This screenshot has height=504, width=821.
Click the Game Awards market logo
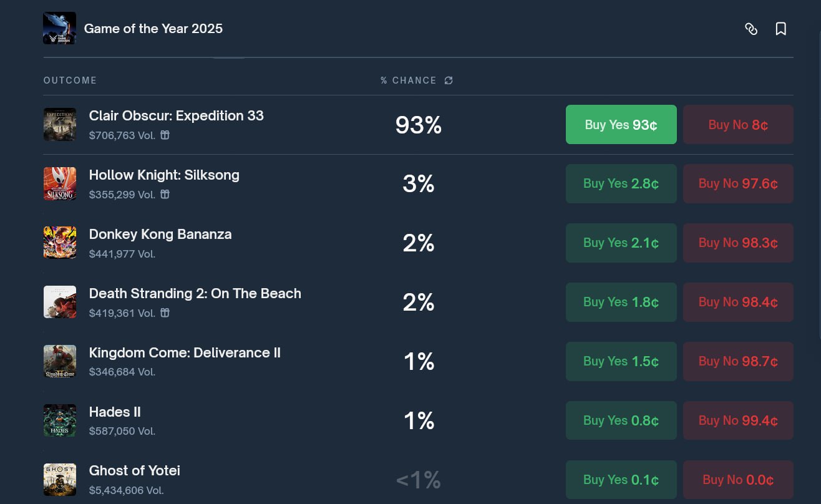coord(59,28)
